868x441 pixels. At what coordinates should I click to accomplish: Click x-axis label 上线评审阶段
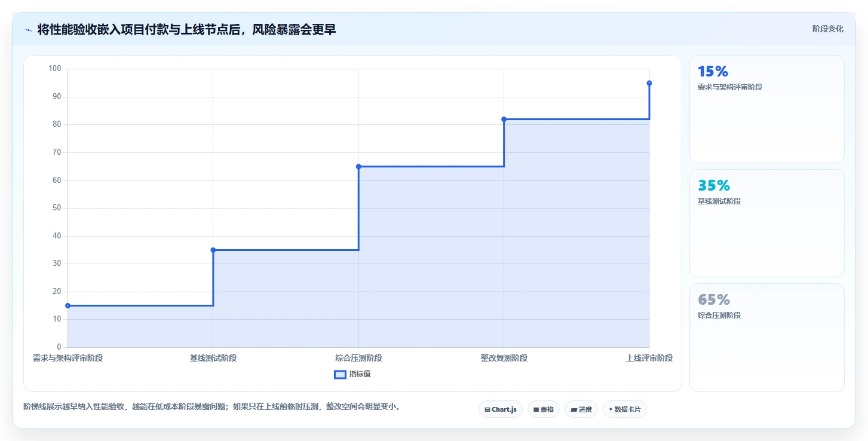(x=649, y=359)
